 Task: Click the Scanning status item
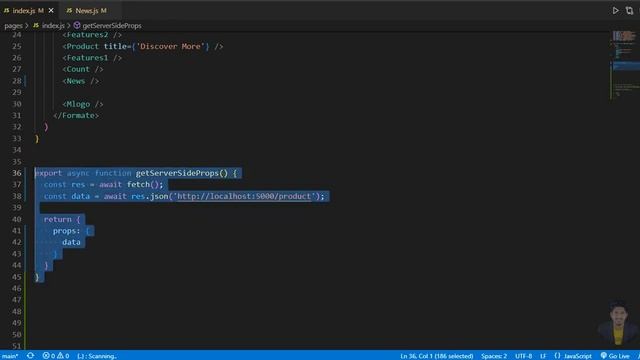tap(97, 356)
